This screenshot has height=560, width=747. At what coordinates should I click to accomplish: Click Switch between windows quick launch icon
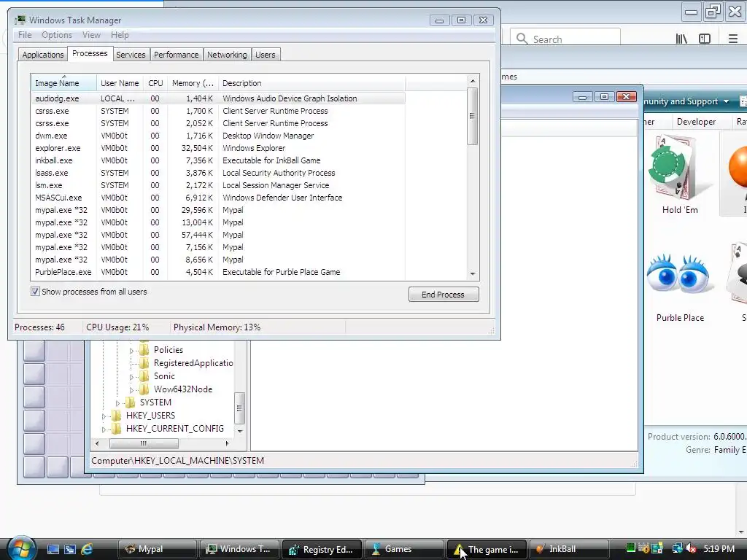tap(70, 549)
